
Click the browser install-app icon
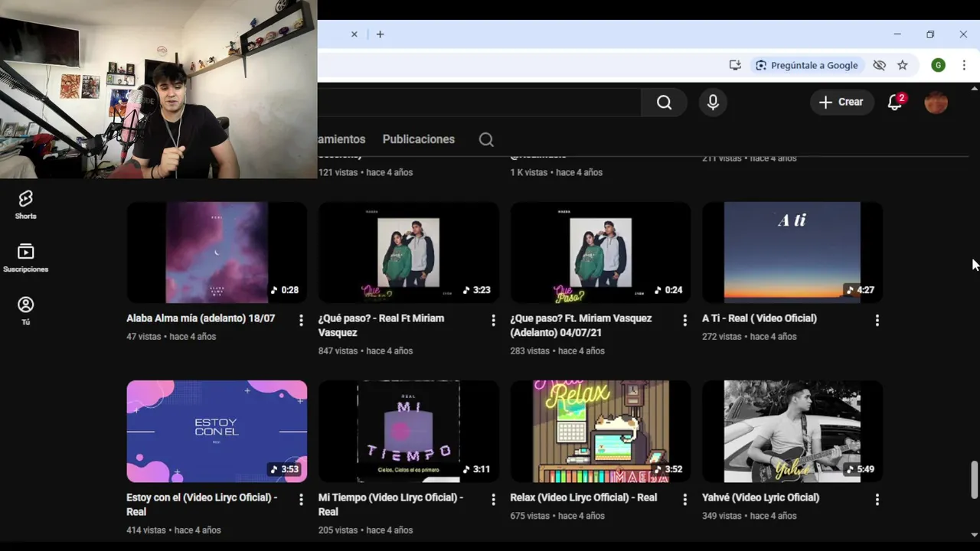[735, 65]
